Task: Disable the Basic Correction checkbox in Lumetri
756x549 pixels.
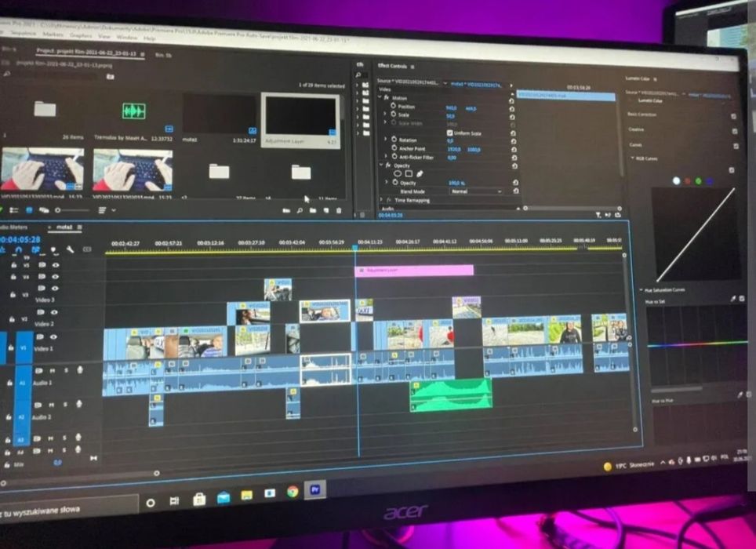Action: (x=733, y=116)
